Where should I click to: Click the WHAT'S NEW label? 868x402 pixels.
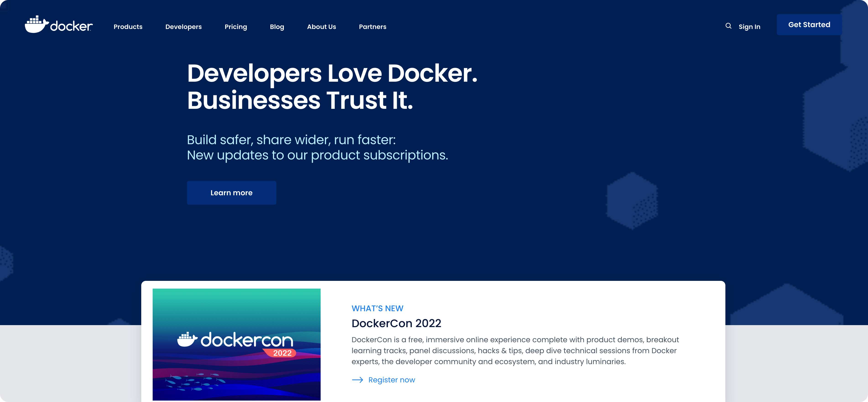pos(377,308)
